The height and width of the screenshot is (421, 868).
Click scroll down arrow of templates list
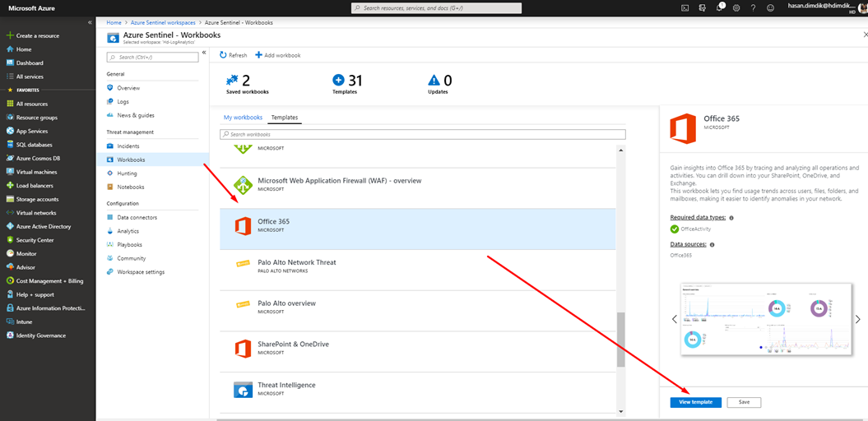(620, 411)
